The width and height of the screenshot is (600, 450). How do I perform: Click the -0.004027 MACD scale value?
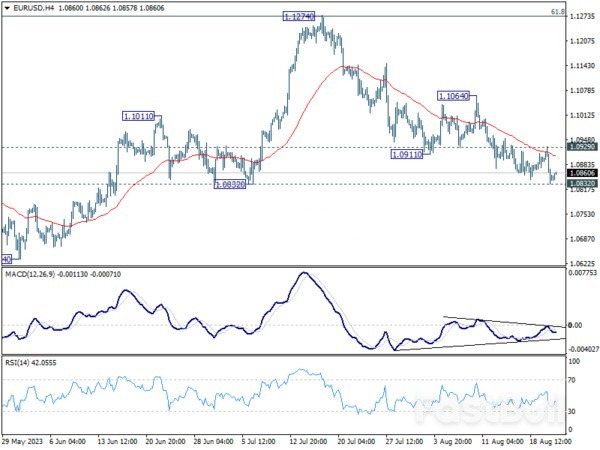(x=584, y=349)
